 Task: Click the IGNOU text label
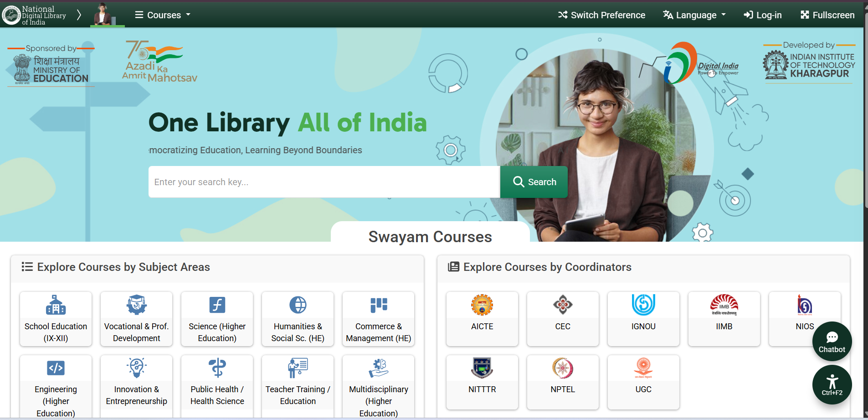(x=643, y=327)
